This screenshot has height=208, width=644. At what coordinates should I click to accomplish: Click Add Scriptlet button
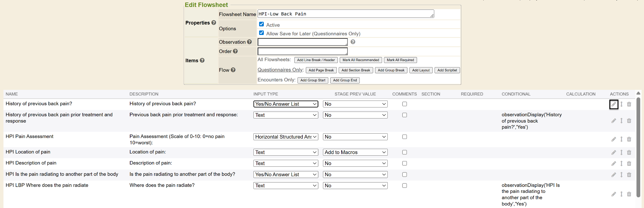coord(447,70)
